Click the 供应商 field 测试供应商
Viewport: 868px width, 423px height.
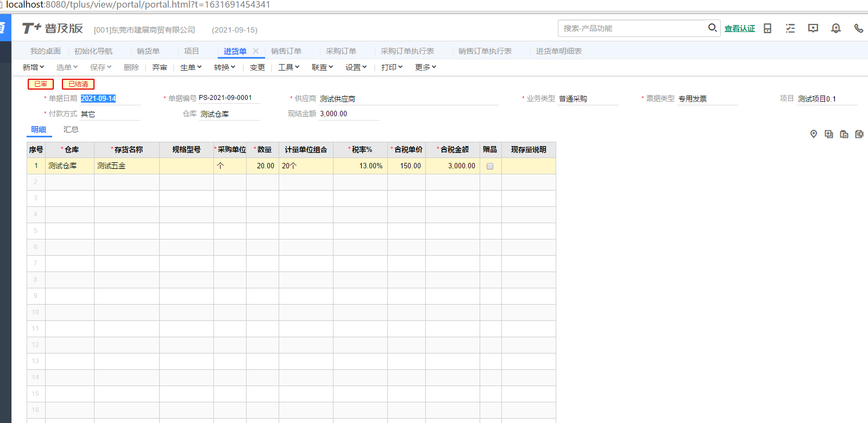(x=408, y=99)
